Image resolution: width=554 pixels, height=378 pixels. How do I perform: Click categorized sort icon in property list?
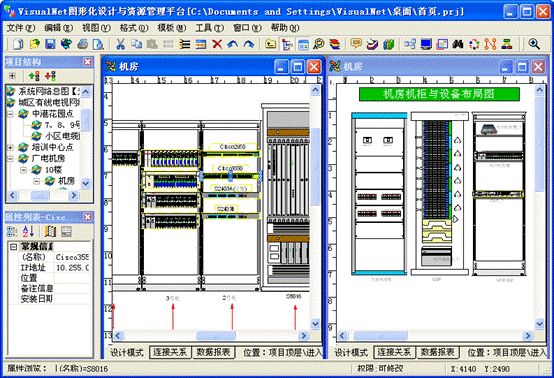(x=12, y=232)
